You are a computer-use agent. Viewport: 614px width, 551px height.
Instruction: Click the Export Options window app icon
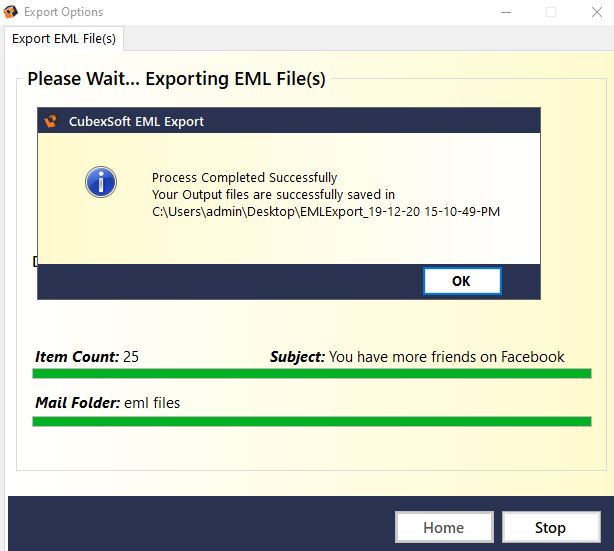[11, 12]
